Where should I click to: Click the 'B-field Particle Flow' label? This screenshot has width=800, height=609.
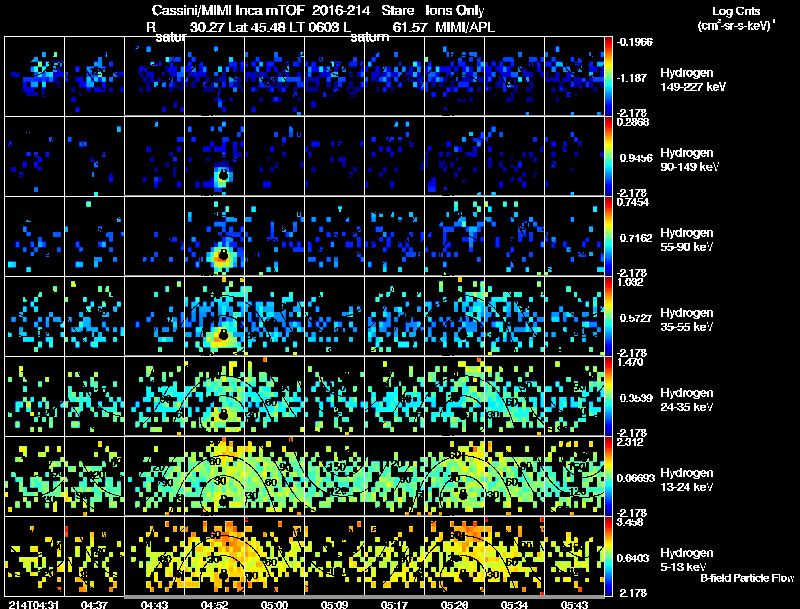coord(747,578)
